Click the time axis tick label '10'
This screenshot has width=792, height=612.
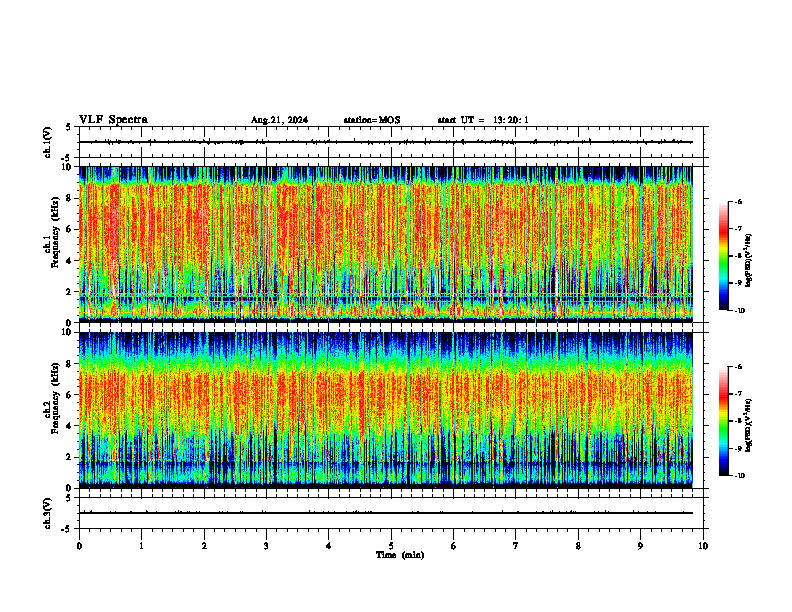pyautogui.click(x=703, y=546)
